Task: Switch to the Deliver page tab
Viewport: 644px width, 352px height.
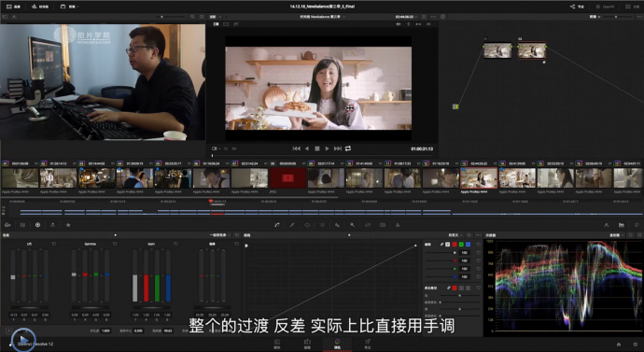Action: pos(368,344)
